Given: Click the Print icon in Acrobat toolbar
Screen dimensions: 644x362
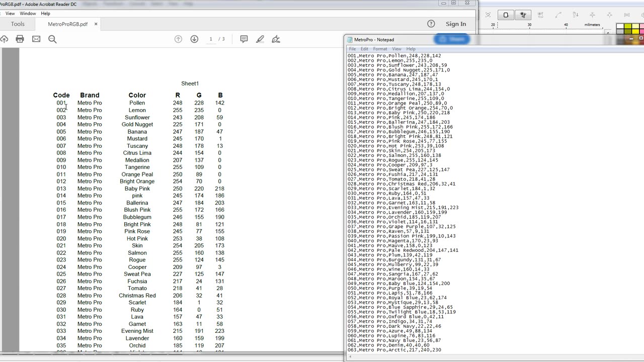Looking at the screenshot, I should click(x=20, y=39).
